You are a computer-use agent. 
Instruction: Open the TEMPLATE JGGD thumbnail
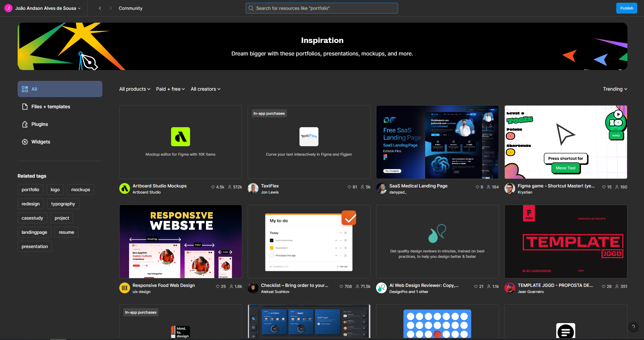click(566, 242)
